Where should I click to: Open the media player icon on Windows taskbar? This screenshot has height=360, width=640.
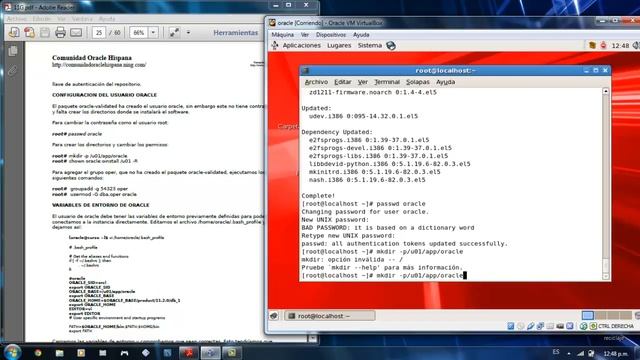pos(81,353)
